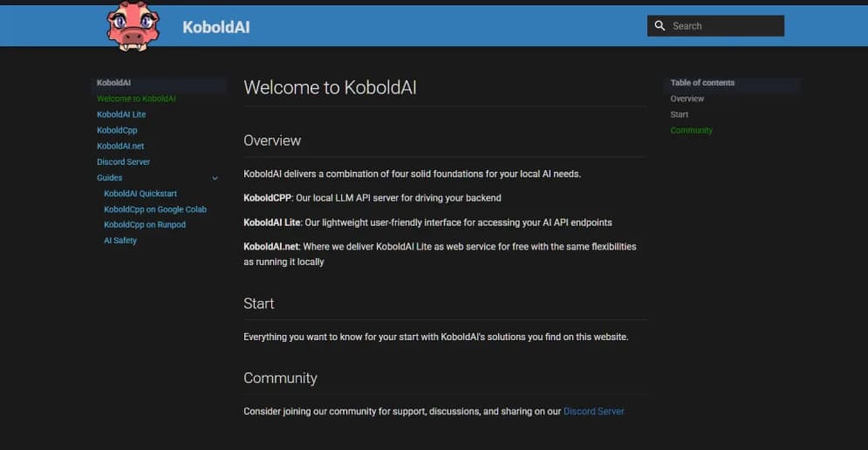Open KoboldCpp on Google Colab guide
The height and width of the screenshot is (450, 868).
point(155,208)
